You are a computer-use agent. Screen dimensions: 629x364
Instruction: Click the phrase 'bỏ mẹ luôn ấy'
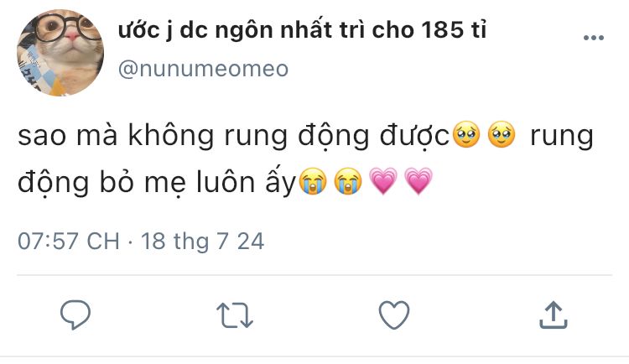pyautogui.click(x=197, y=182)
